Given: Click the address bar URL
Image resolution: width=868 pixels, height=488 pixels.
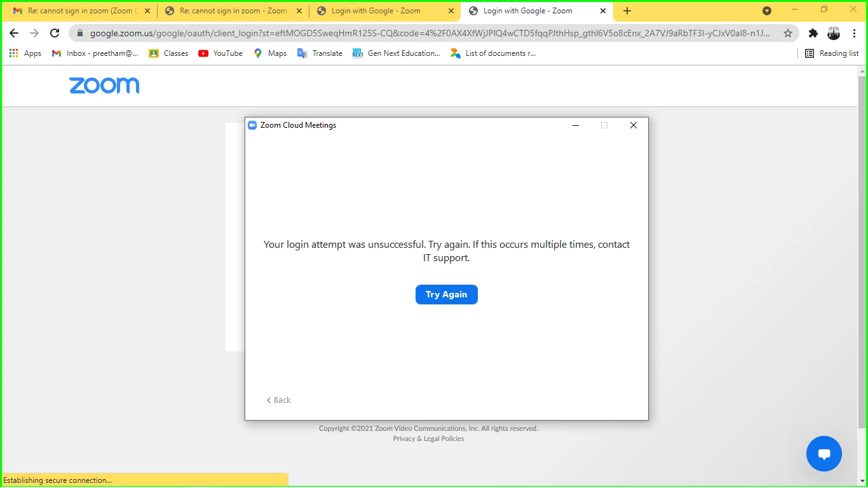Looking at the screenshot, I should pos(430,33).
